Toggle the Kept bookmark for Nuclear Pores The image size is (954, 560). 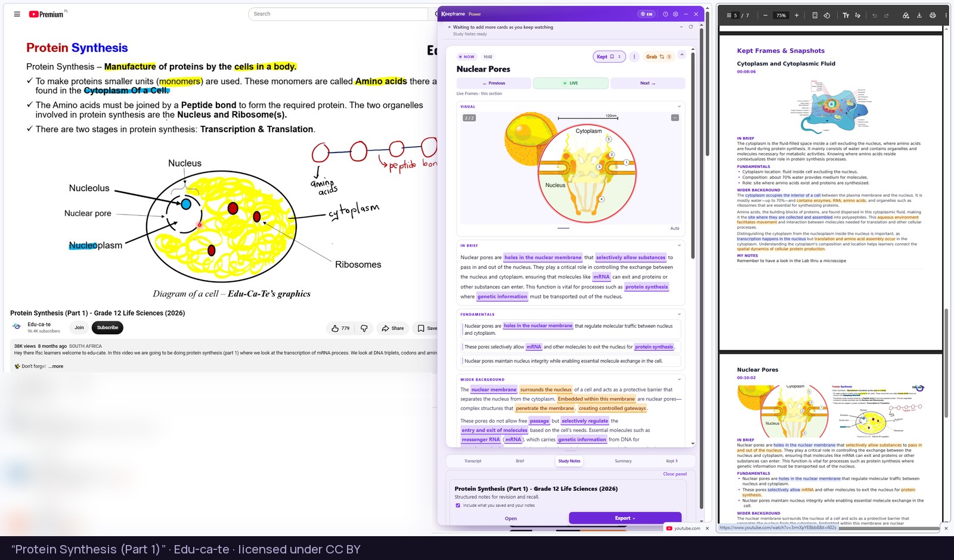tap(609, 57)
